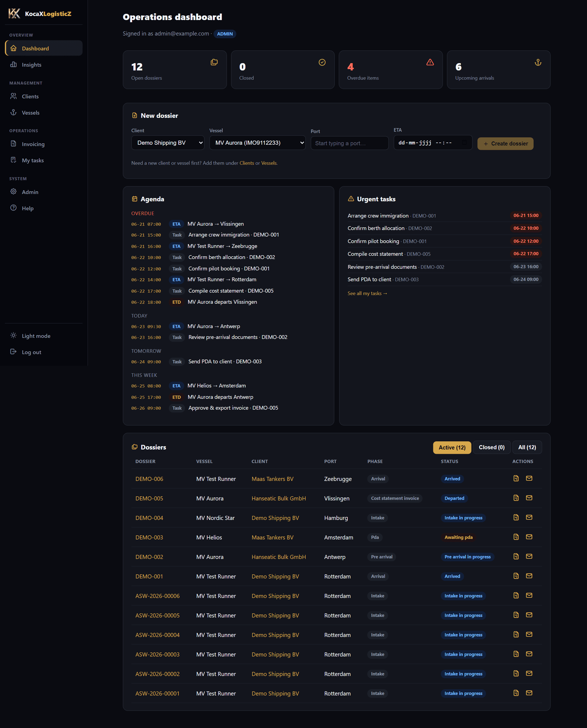Open client Maas Tankers BV in DEMO-003 row
The width and height of the screenshot is (587, 728).
(272, 537)
